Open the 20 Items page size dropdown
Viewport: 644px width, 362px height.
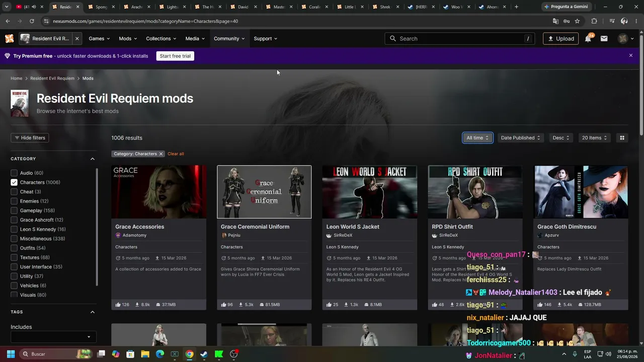(x=594, y=138)
